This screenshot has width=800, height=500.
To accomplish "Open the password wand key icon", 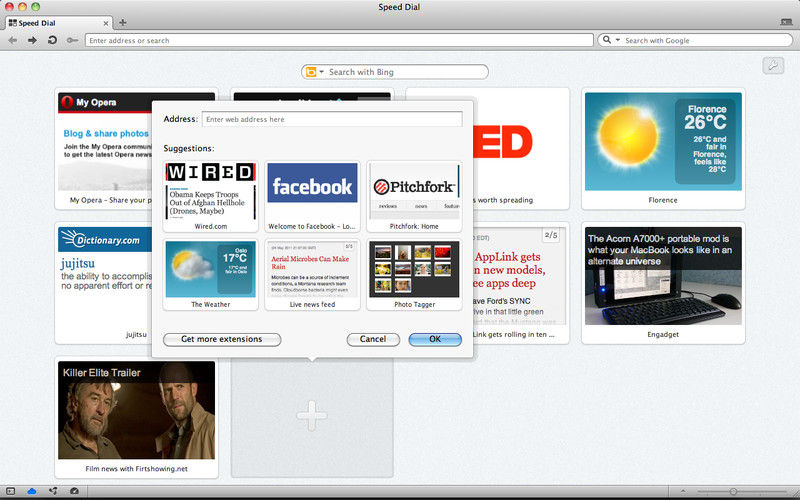I will (72, 40).
